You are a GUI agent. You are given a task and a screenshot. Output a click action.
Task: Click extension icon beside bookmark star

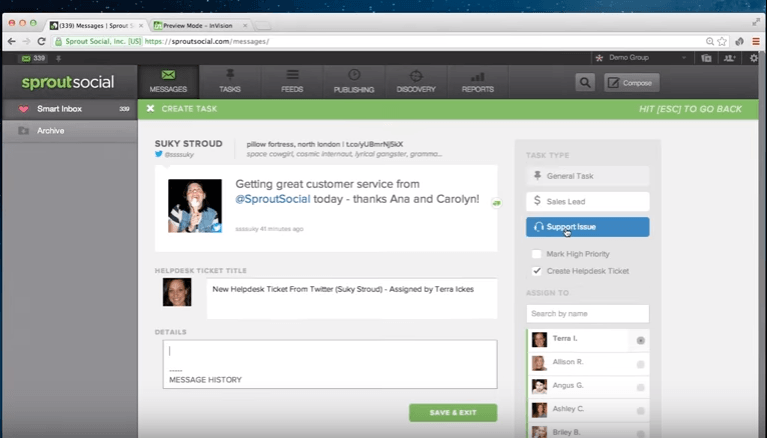(739, 42)
